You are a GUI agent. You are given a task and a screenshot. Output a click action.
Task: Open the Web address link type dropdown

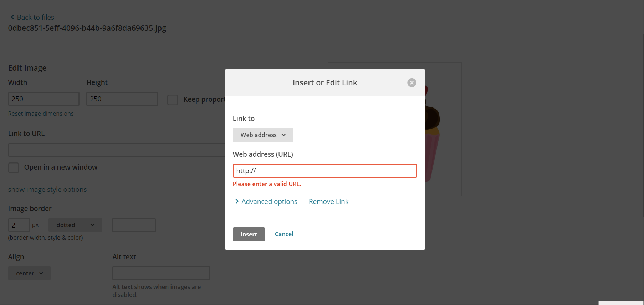tap(263, 135)
